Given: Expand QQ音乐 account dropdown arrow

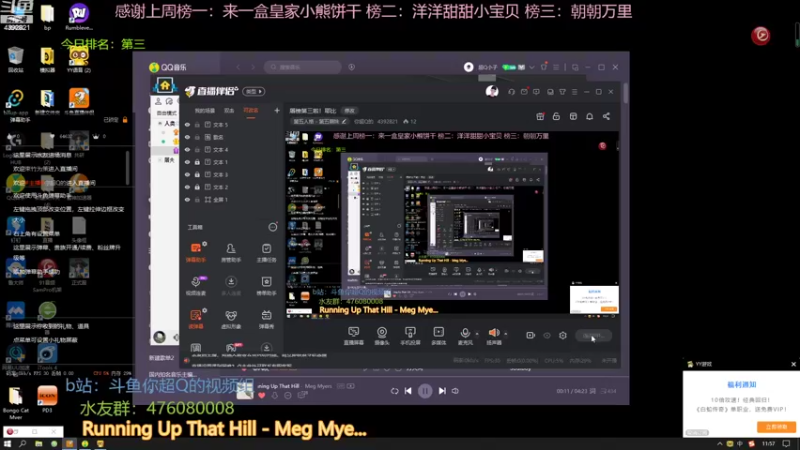Looking at the screenshot, I should (532, 67).
